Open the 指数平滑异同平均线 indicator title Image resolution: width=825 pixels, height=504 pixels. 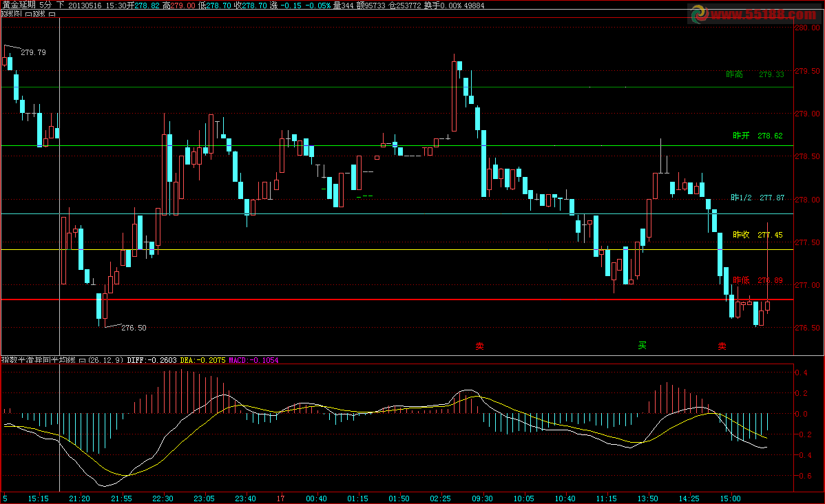point(39,360)
